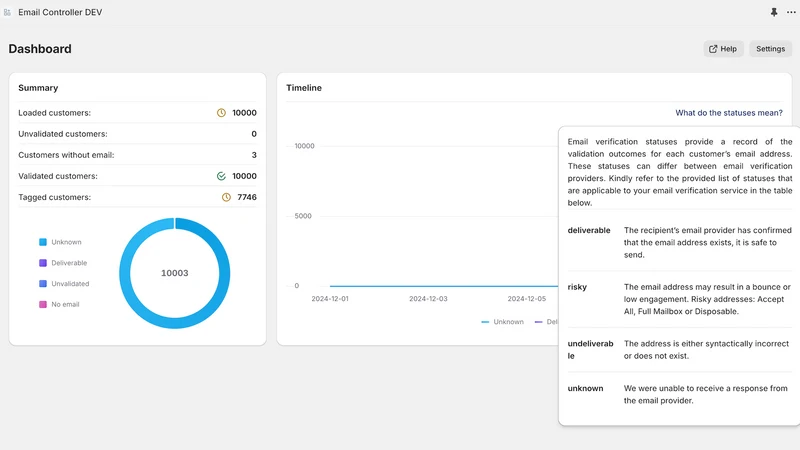Click the 5000 y-axis label on Timeline

(x=303, y=216)
